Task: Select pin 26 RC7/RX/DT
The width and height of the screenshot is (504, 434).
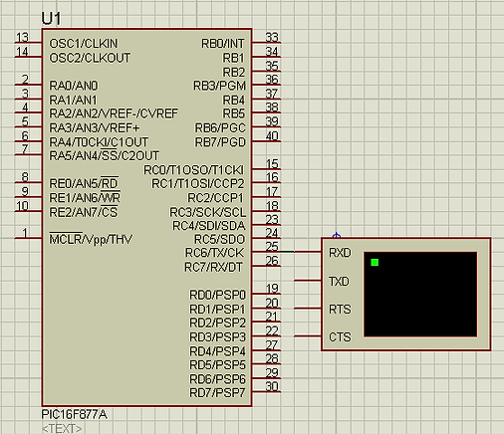Action: pos(267,266)
